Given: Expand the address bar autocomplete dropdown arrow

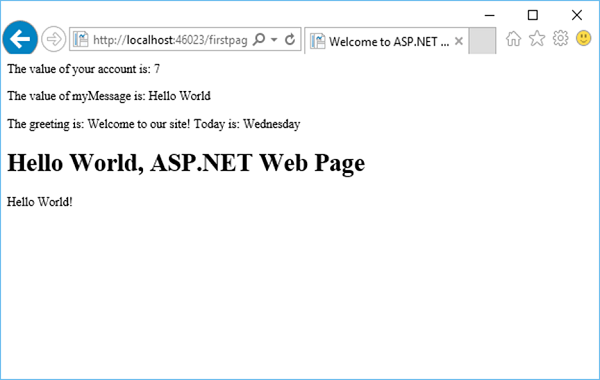Looking at the screenshot, I should coord(274,39).
